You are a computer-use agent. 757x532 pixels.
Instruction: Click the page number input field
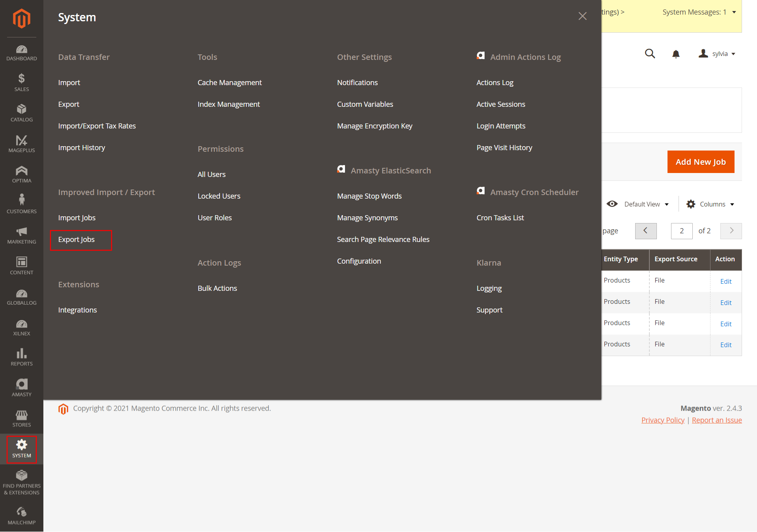[681, 231]
